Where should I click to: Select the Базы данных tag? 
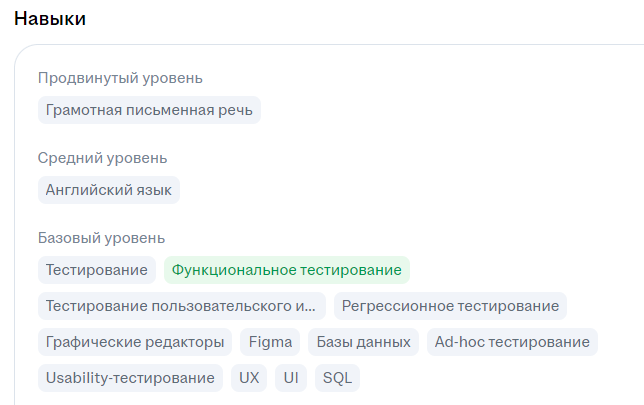[363, 342]
